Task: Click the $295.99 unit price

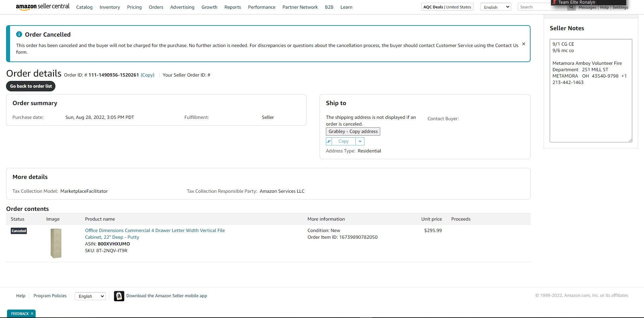Action: pyautogui.click(x=433, y=230)
